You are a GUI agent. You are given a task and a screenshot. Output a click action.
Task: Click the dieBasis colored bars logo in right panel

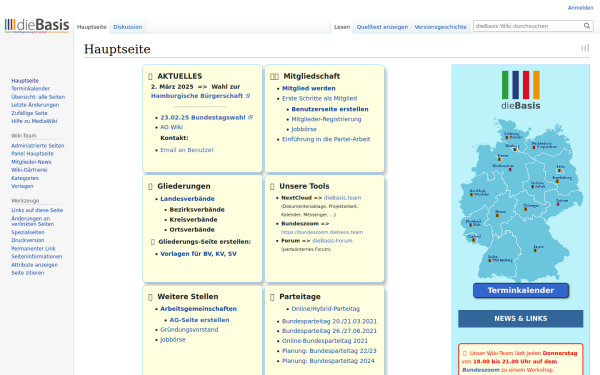520,90
